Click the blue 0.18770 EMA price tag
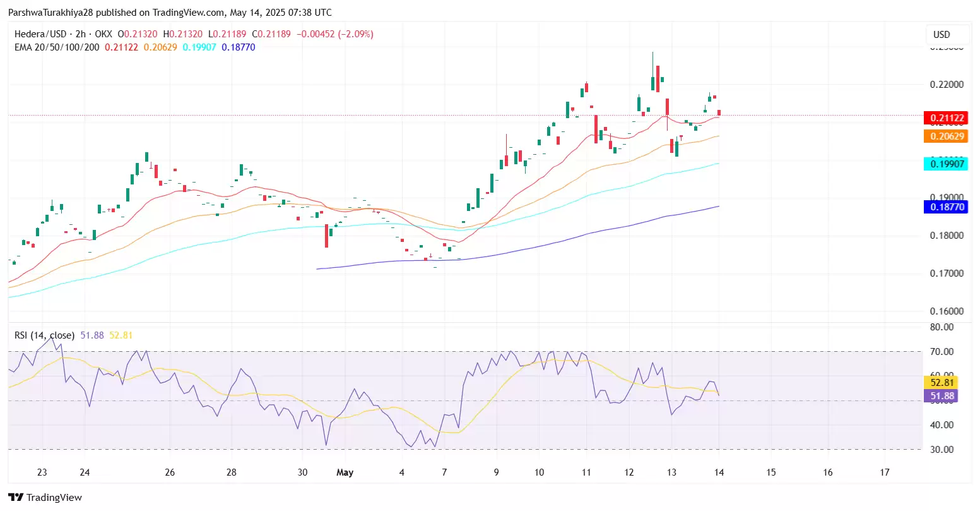980x511 pixels. click(945, 207)
